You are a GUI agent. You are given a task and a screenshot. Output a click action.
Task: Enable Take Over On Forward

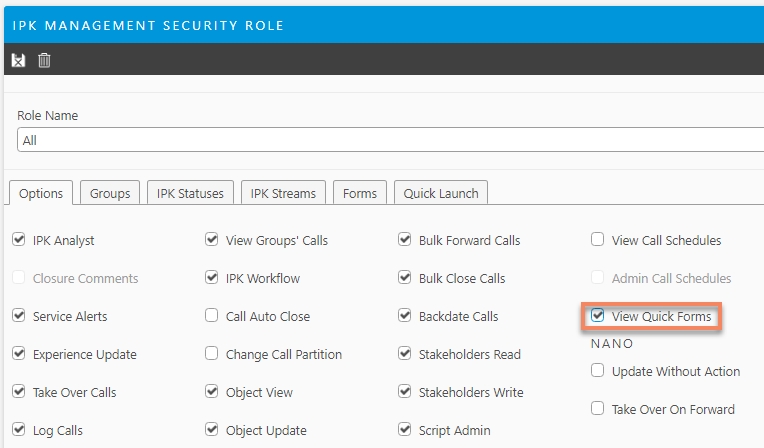point(598,408)
